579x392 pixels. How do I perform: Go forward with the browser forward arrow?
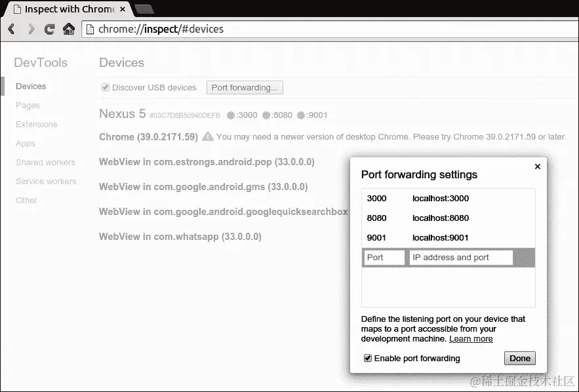pyautogui.click(x=31, y=29)
